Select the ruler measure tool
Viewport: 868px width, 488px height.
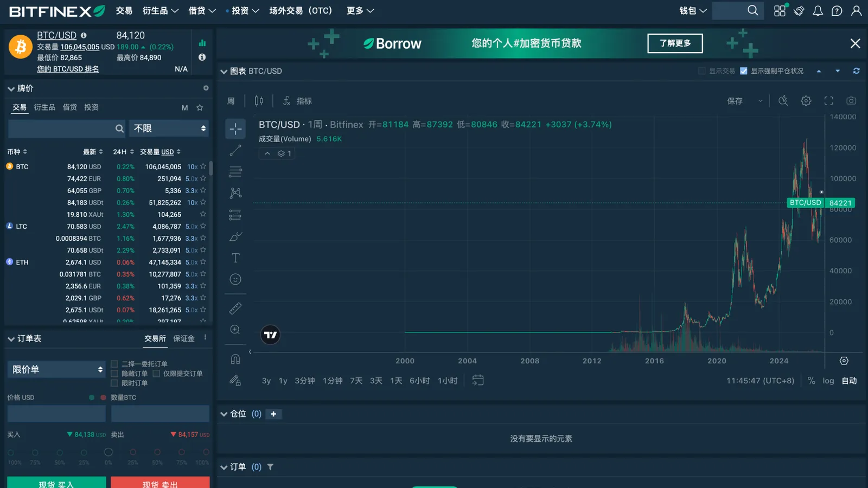(235, 309)
